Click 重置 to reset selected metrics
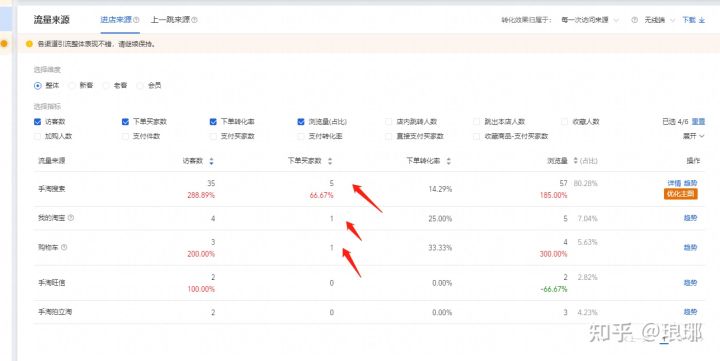The height and width of the screenshot is (361, 720). tap(698, 122)
